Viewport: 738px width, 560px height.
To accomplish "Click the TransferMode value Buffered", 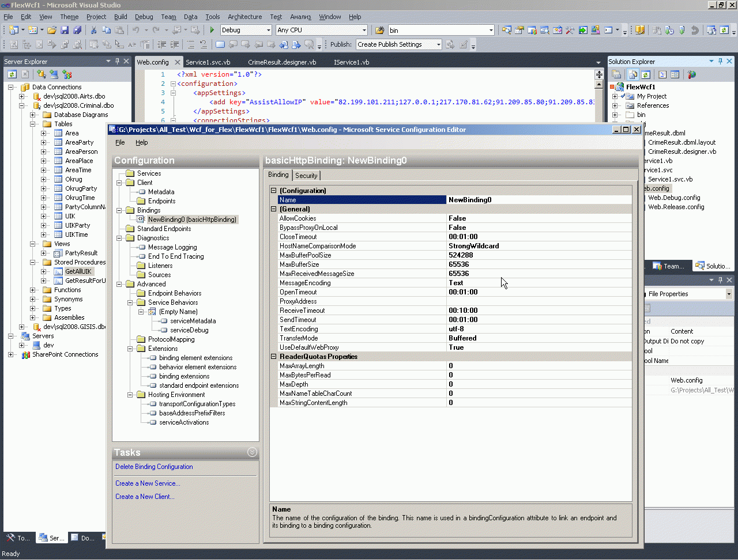I will 539,338.
